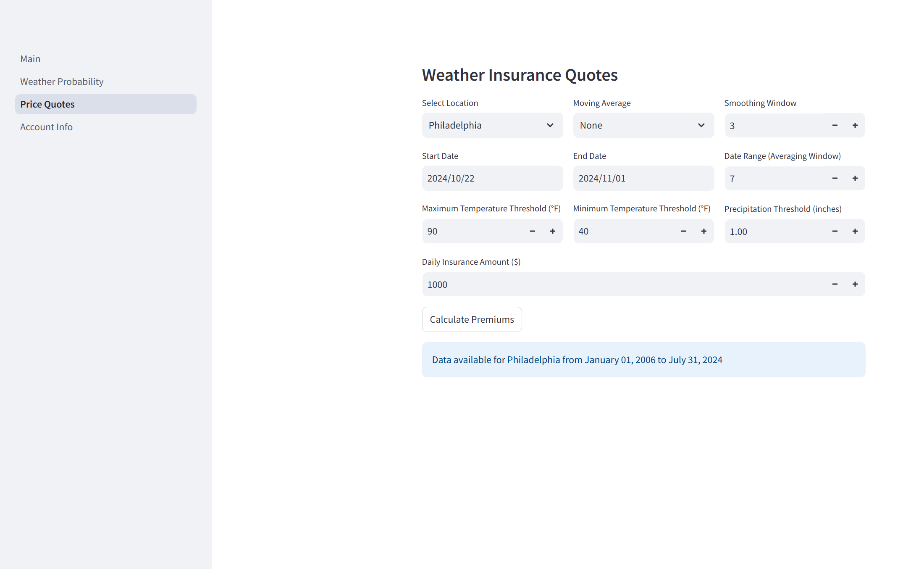This screenshot has height=569, width=924.
Task: Lower Maximum Temperature Threshold using minus
Action: [532, 231]
